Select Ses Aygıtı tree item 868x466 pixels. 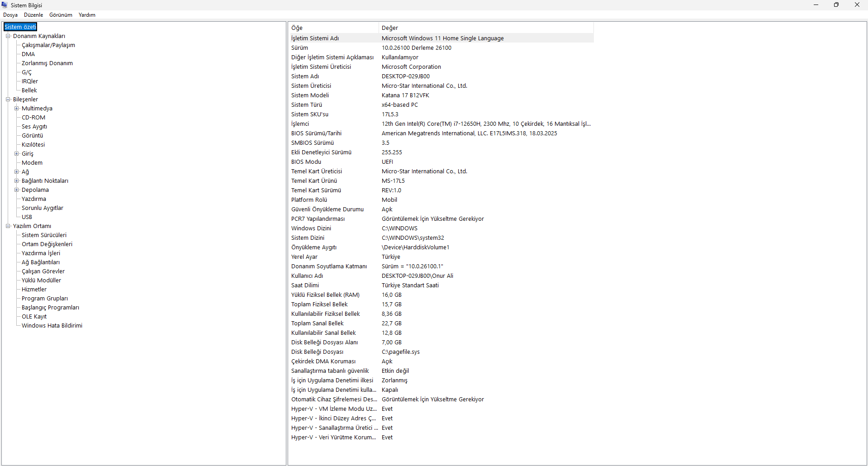click(x=34, y=126)
